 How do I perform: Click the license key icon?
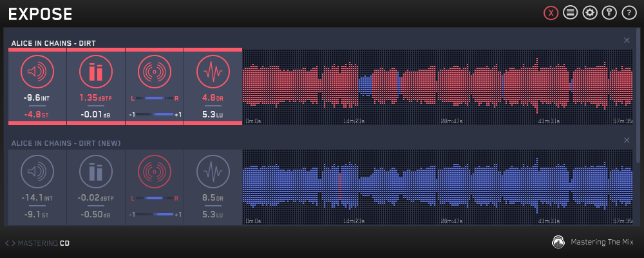[x=609, y=13]
